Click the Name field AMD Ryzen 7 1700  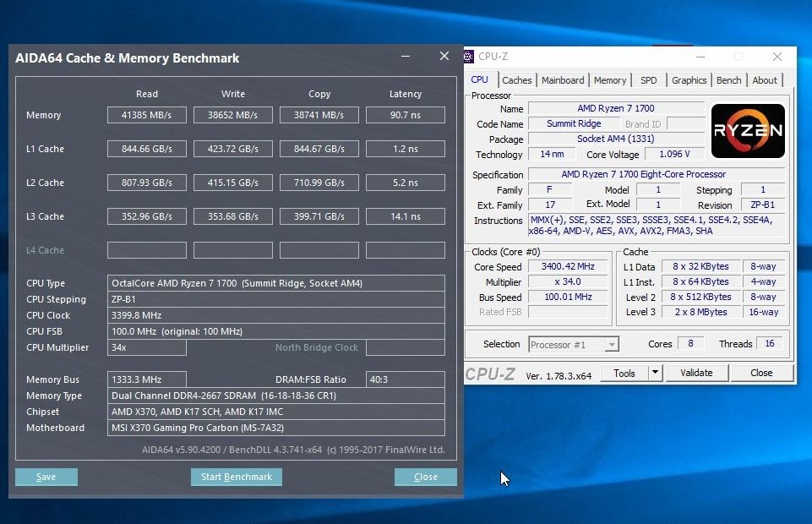[x=616, y=108]
